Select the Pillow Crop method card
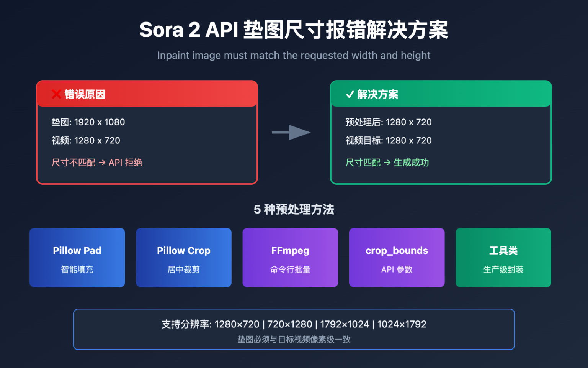 (x=184, y=258)
